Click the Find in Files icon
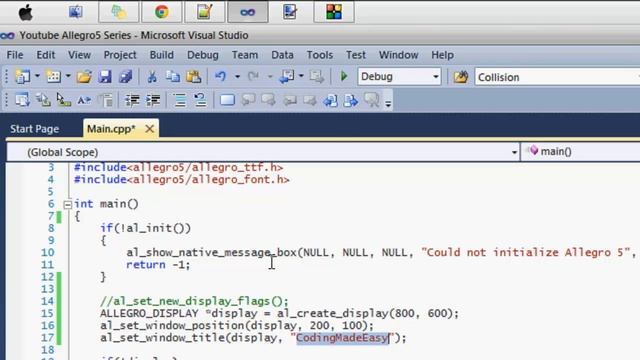This screenshot has height=360, width=640. pyautogui.click(x=460, y=77)
